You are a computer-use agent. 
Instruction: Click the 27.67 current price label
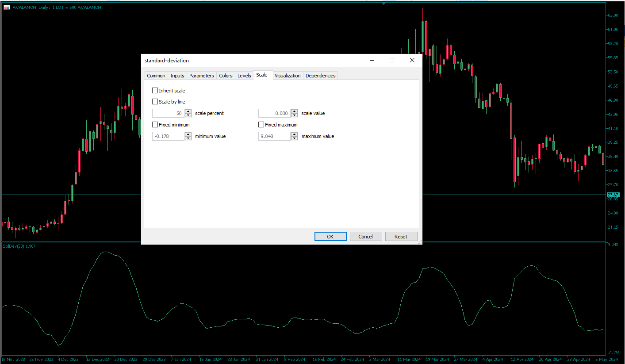point(613,195)
